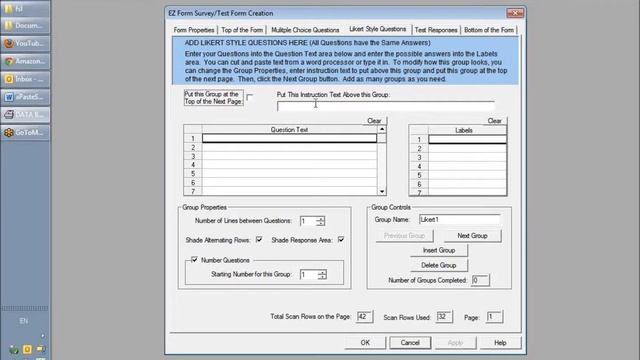640x360 pixels.
Task: Switch to Amazon... Chrome taskbar window
Action: [25, 61]
